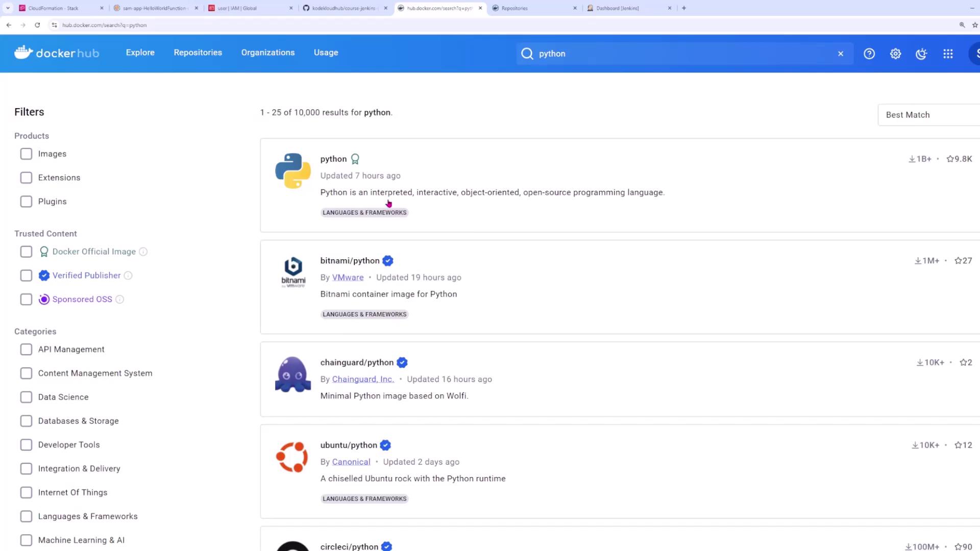This screenshot has height=551, width=980.
Task: Open the Explore menu item
Action: [140, 53]
